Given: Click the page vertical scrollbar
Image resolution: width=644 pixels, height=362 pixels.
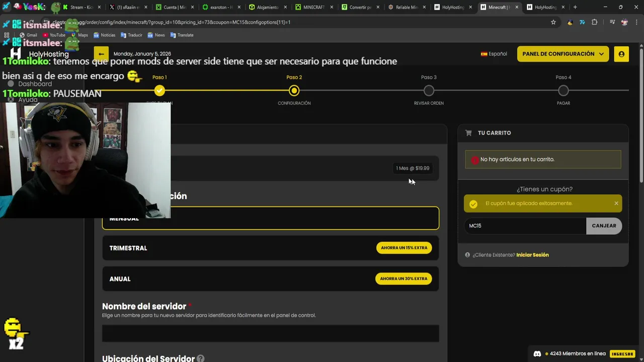Looking at the screenshot, I should [641, 116].
